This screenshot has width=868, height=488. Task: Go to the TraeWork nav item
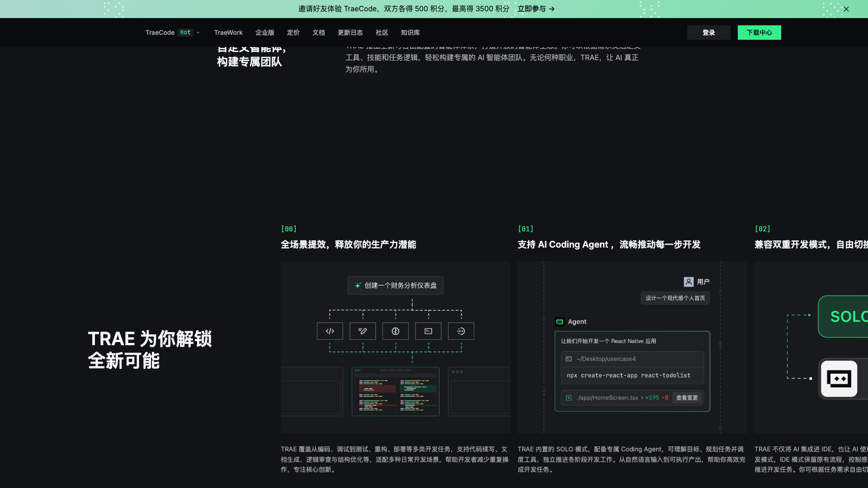(x=228, y=33)
